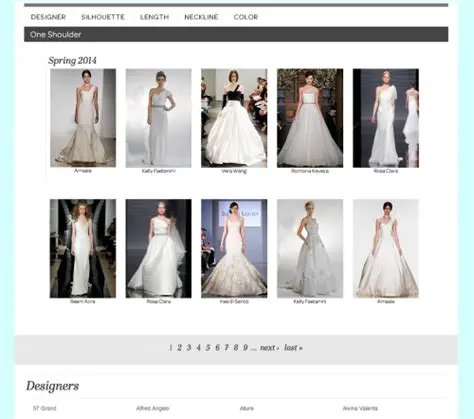Jump to the last results page
This screenshot has height=419, width=474.
point(293,348)
